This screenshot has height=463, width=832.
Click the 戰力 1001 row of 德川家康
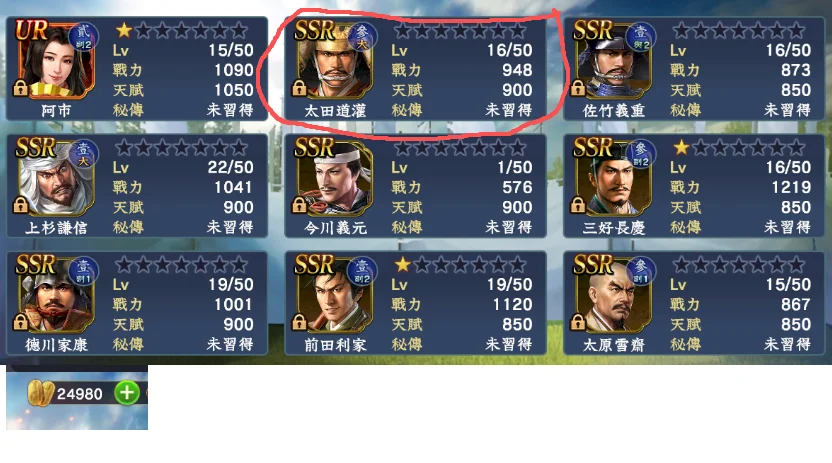[x=183, y=304]
